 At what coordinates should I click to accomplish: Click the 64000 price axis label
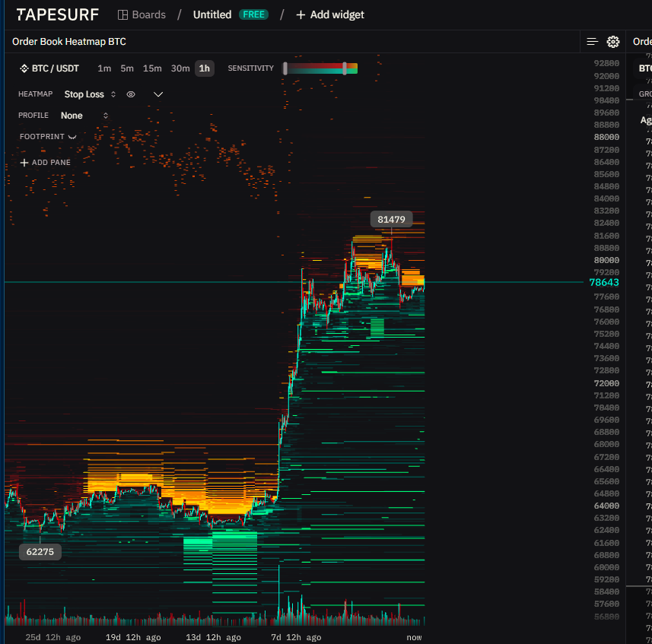coord(606,506)
